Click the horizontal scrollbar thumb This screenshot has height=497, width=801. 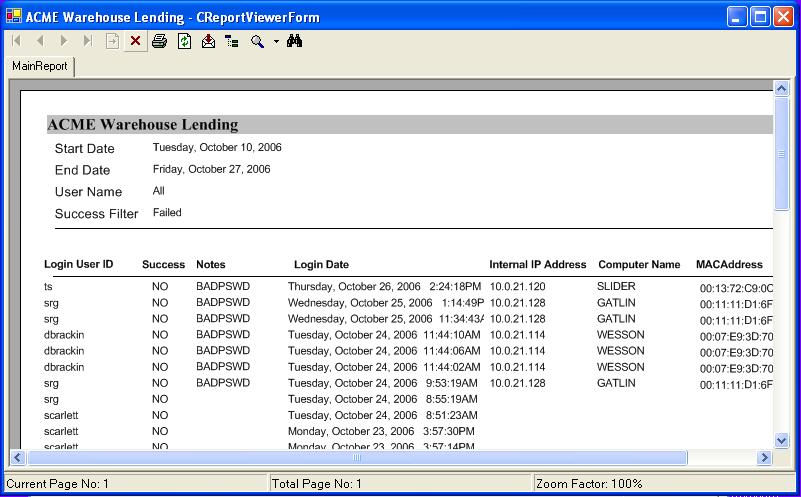[357, 457]
